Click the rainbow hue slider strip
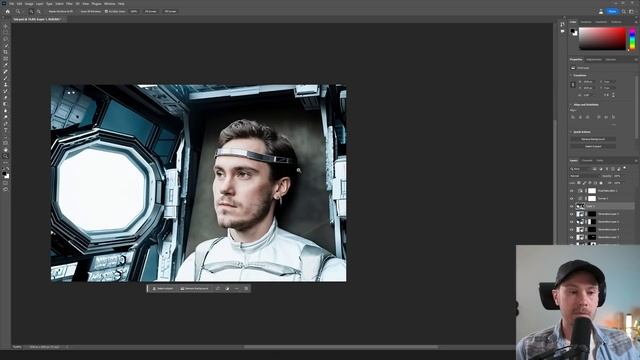Image resolution: width=640 pixels, height=360 pixels. pos(632,38)
